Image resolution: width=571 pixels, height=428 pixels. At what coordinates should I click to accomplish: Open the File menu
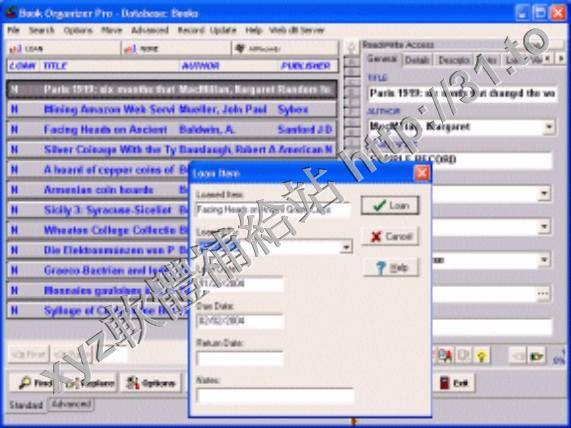pyautogui.click(x=13, y=30)
